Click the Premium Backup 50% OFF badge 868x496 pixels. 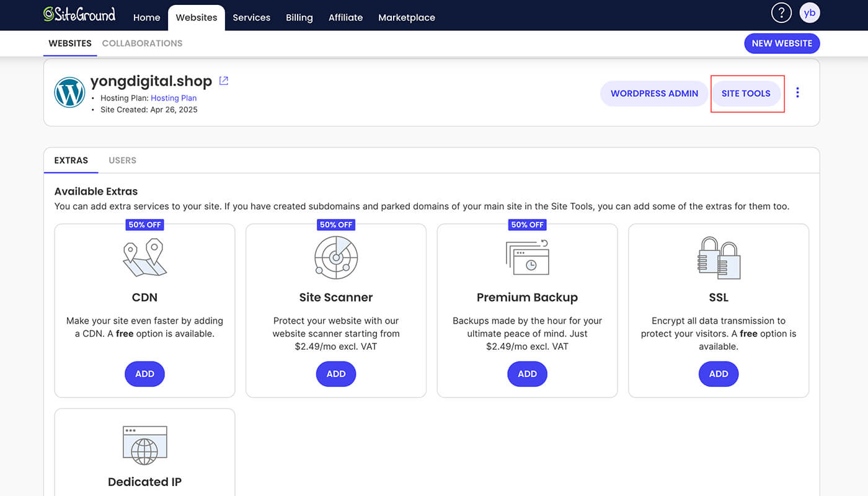pos(527,224)
